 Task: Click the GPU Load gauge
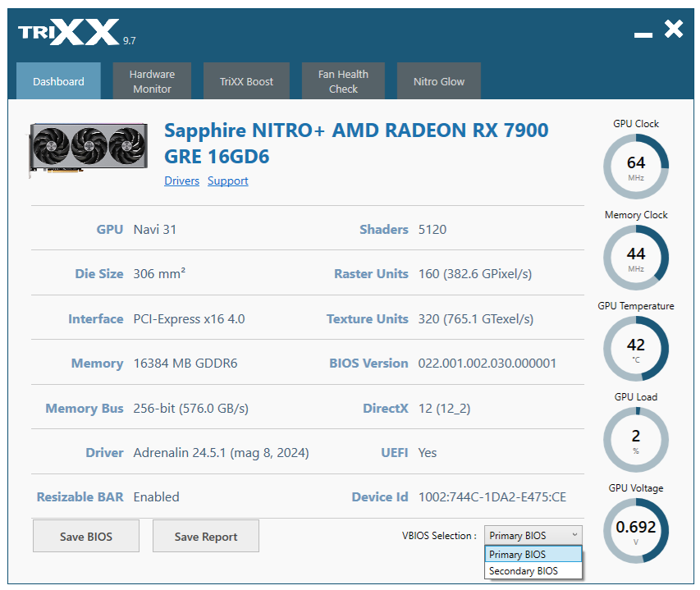tap(636, 440)
